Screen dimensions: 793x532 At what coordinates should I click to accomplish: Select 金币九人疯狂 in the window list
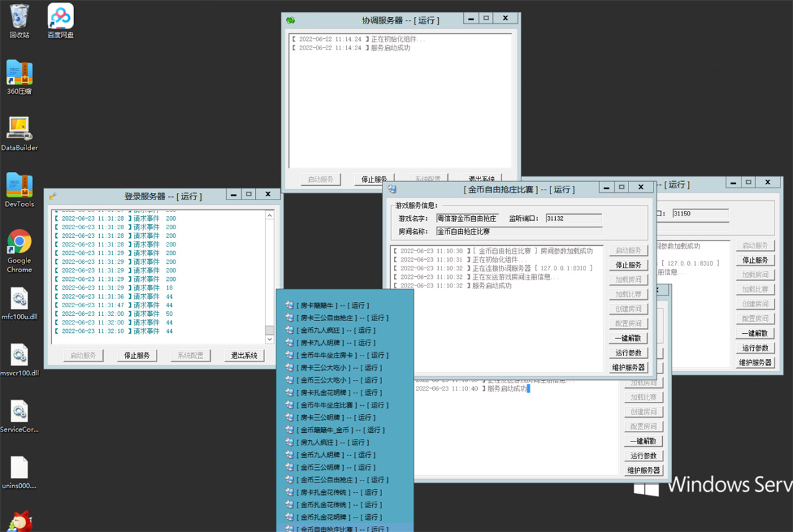point(327,330)
